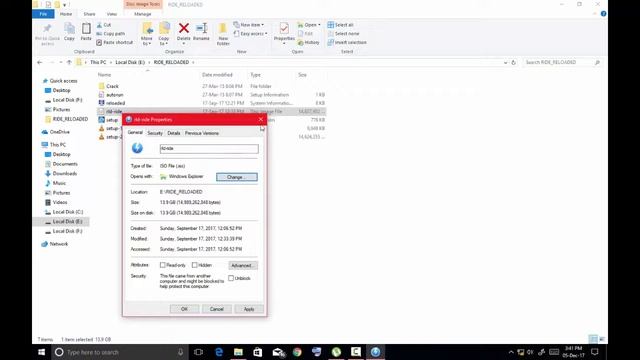Select Network in the navigation pane
640x360 pixels.
click(x=59, y=244)
